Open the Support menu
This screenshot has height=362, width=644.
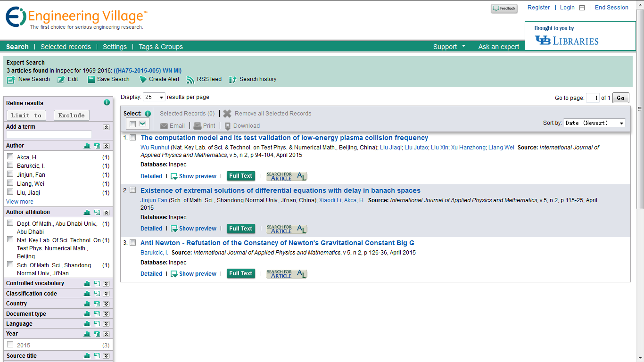(x=449, y=47)
